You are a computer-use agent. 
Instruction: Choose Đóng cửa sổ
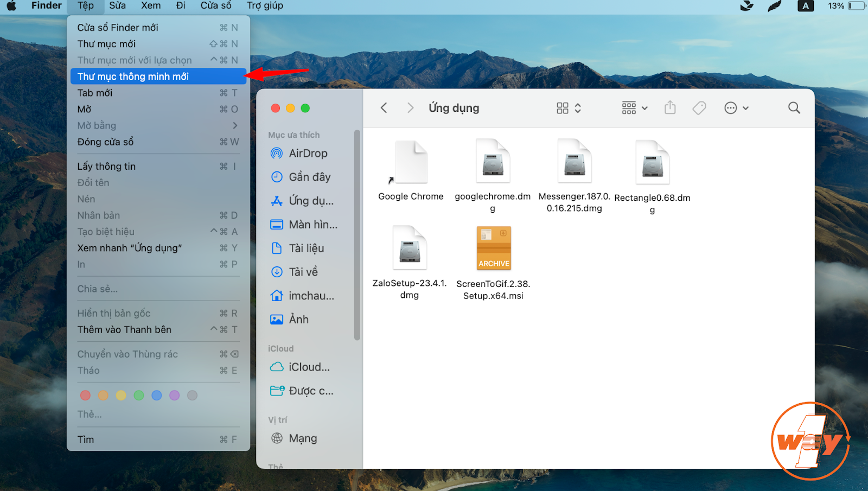158,142
